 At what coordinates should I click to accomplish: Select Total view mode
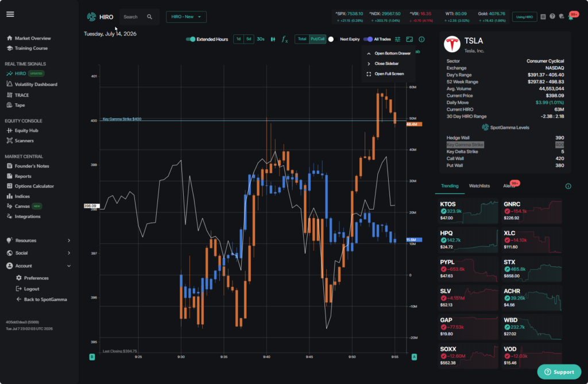302,39
